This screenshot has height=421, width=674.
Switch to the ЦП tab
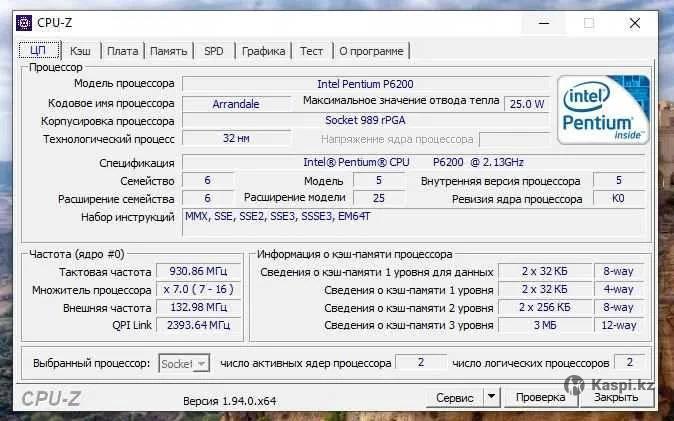point(38,50)
